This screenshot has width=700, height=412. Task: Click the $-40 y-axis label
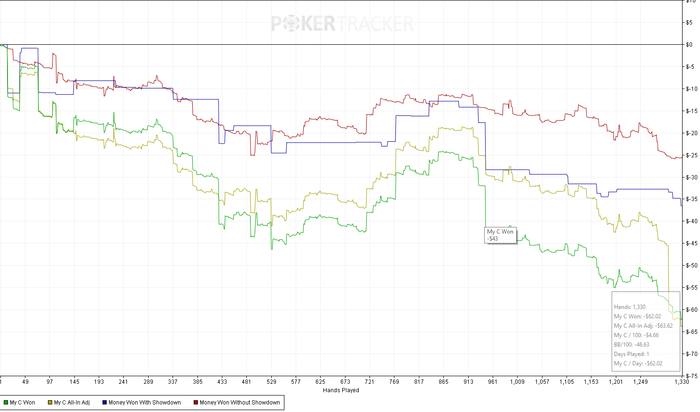click(690, 221)
